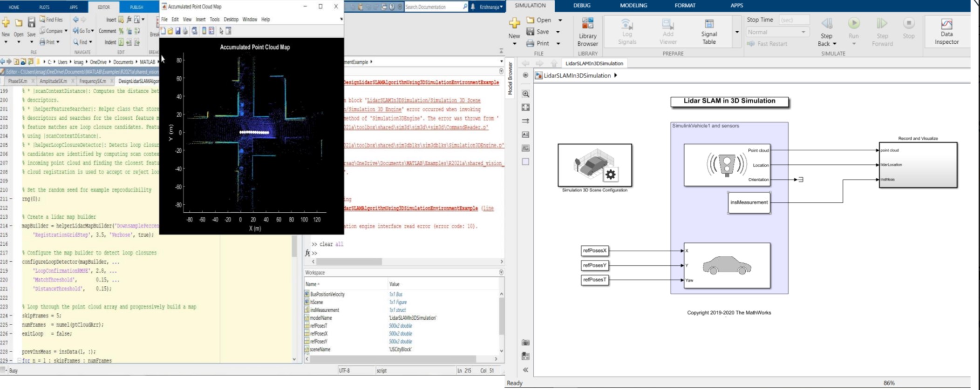The width and height of the screenshot is (980, 390).
Task: Click the Simulation 3D Scene block link
Action: pos(423,101)
